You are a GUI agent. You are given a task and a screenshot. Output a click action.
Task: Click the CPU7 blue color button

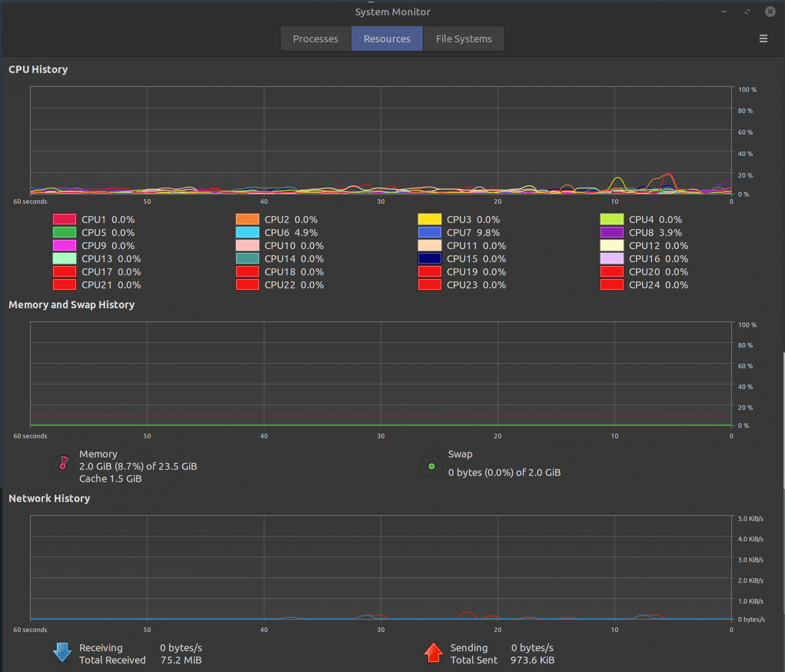click(x=429, y=232)
